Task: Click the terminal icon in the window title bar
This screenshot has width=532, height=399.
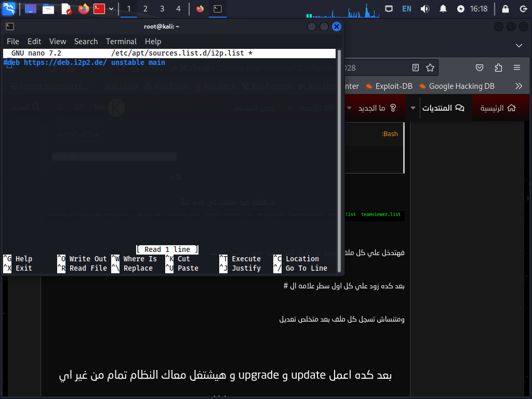Action: tap(10, 26)
